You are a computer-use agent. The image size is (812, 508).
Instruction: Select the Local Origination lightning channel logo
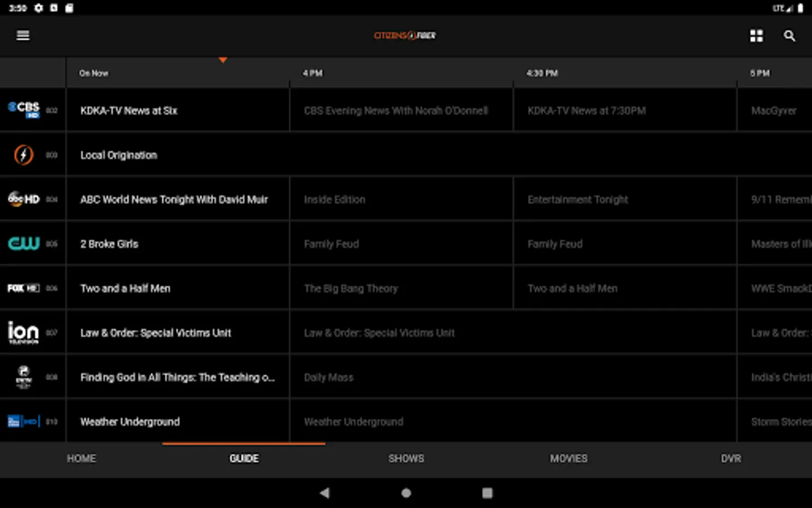(24, 154)
